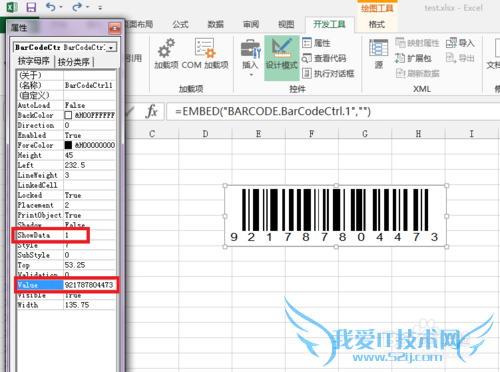Close the 属性 properties window
The height and width of the screenshot is (372, 500).
click(114, 28)
